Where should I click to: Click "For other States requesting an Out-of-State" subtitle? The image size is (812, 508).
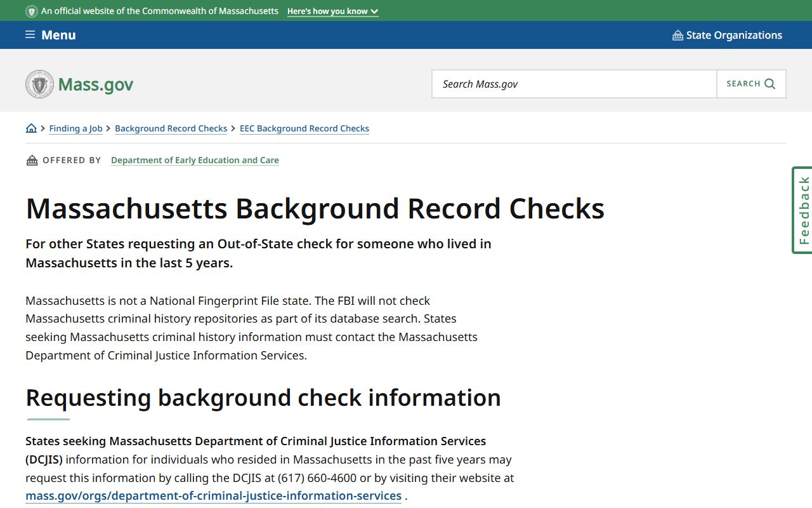coord(258,253)
